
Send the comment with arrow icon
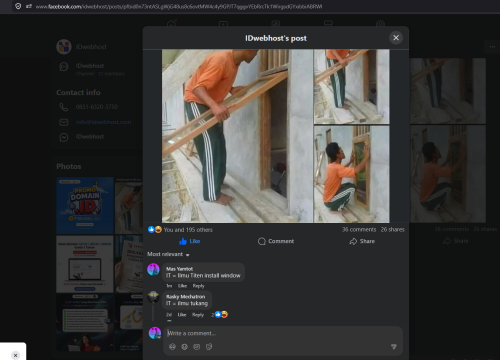(394, 347)
